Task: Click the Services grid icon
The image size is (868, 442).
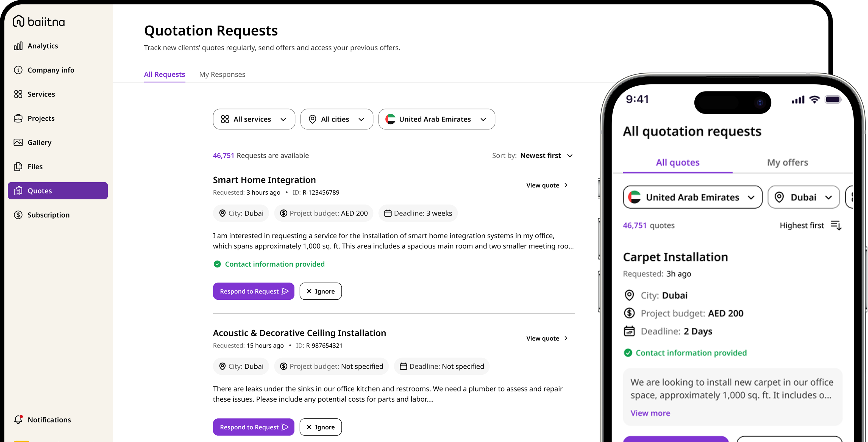Action: (18, 94)
